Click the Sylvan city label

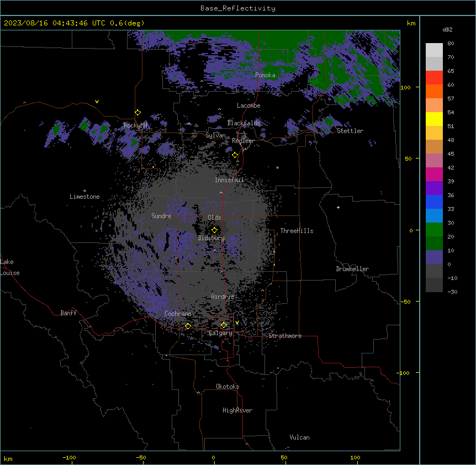tap(215, 135)
